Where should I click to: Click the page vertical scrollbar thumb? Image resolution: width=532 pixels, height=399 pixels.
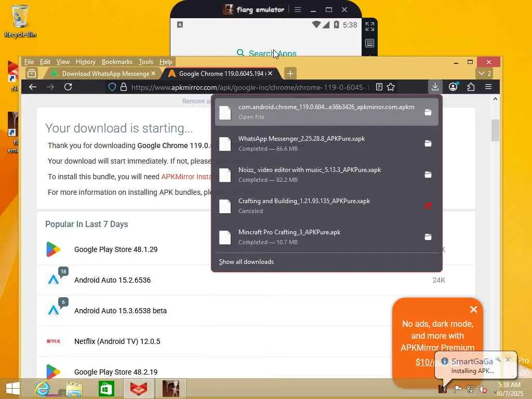495,130
